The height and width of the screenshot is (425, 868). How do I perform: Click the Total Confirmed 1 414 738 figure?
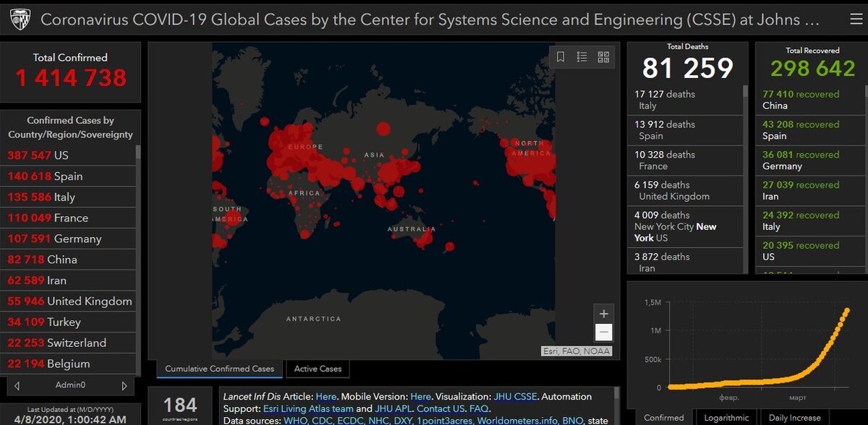coord(71,78)
